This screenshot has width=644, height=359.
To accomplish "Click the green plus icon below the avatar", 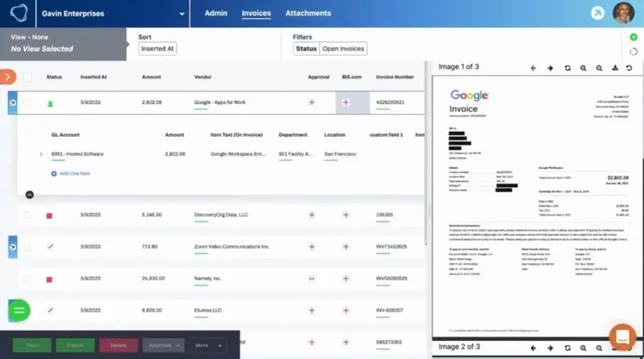I will point(634,36).
